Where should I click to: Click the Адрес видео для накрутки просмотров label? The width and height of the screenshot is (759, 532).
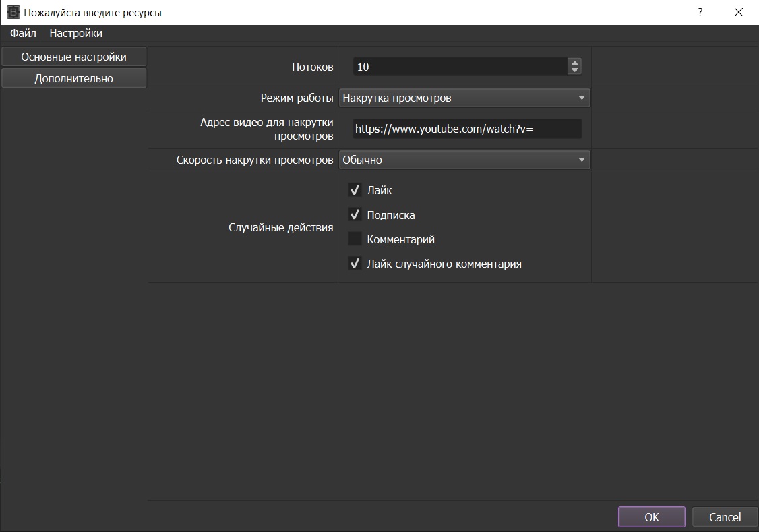coord(267,129)
